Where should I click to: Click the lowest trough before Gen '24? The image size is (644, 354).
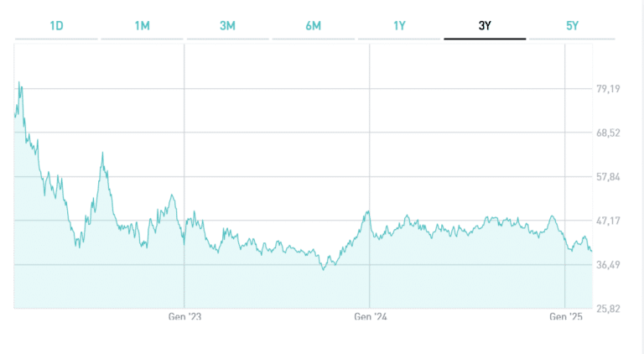(x=324, y=269)
